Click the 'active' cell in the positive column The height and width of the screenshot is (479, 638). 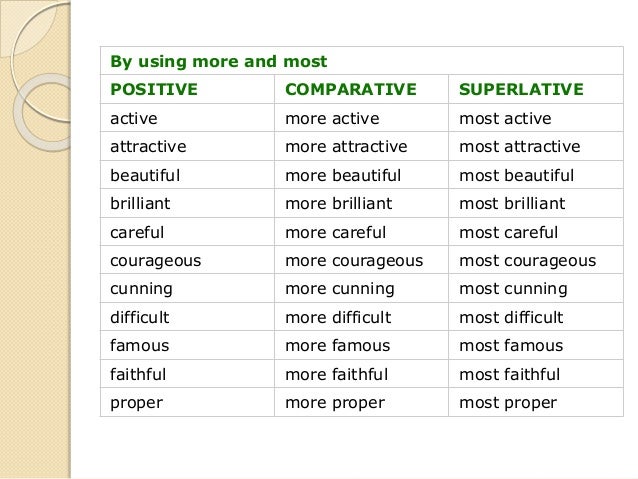coord(134,119)
